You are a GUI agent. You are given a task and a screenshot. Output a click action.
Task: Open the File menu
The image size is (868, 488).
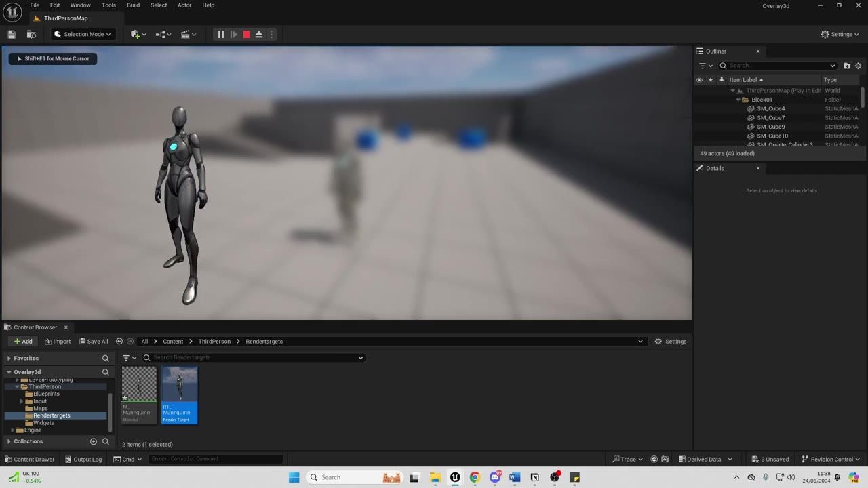click(35, 5)
